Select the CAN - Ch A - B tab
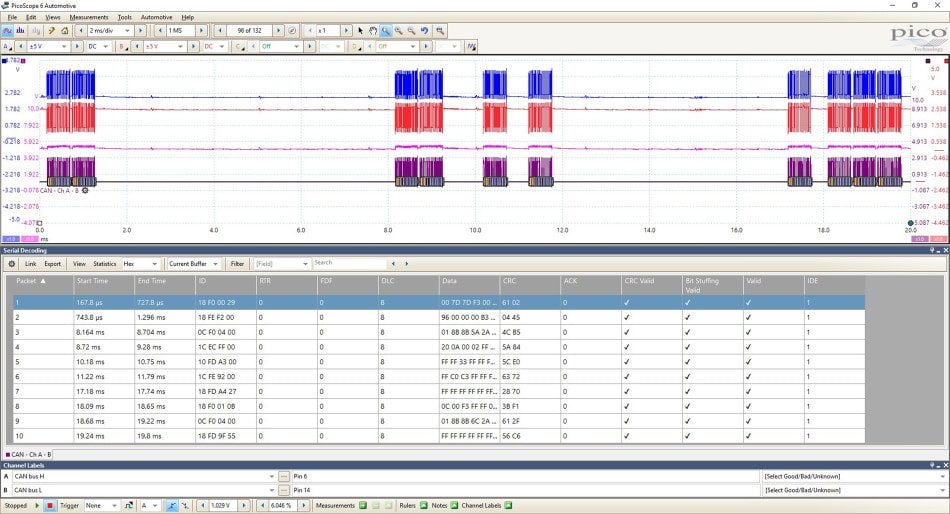Screen dimensions: 950x514 point(28,454)
